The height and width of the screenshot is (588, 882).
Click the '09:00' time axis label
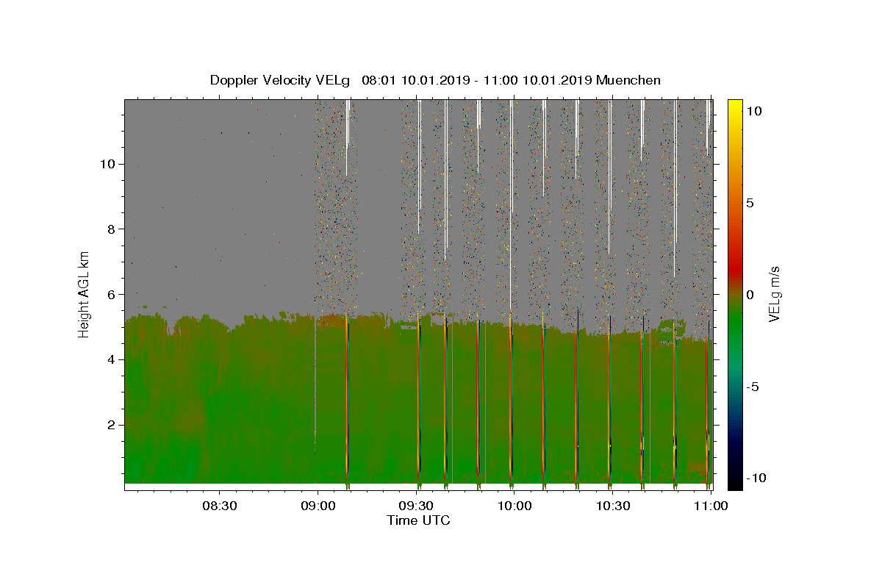(x=318, y=506)
